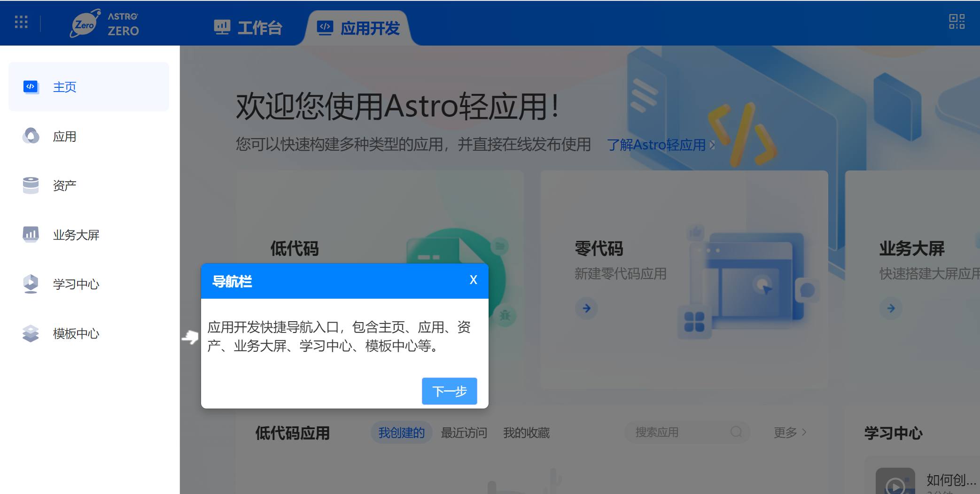Click the 下一步 button

tap(450, 391)
